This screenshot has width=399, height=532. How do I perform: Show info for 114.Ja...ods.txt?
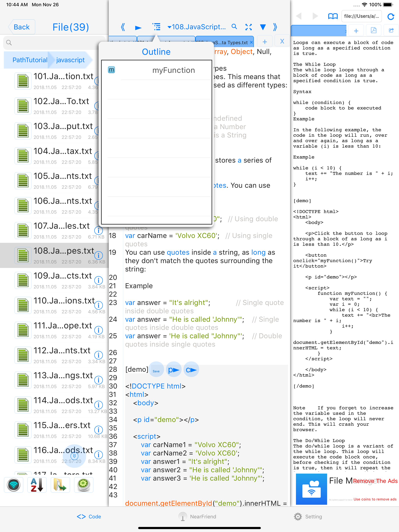[98, 405]
